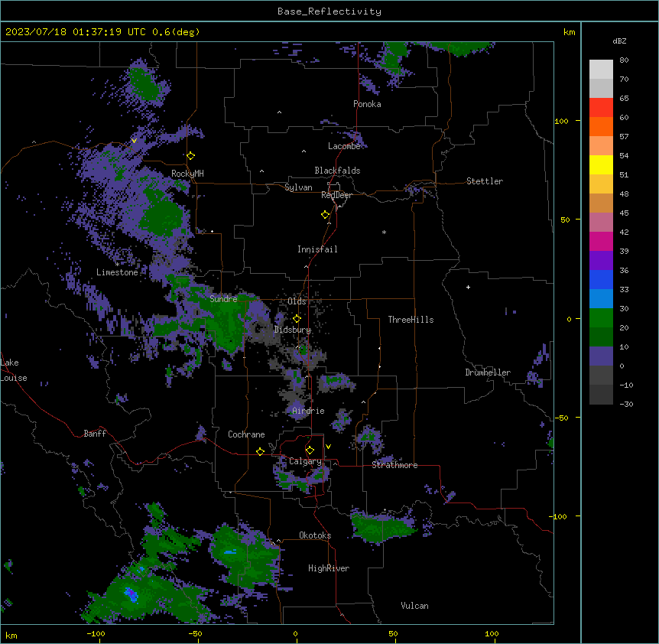The image size is (659, 644).
Task: Pick the red 60-65 dBZ legend swatch
Action: coord(601,108)
